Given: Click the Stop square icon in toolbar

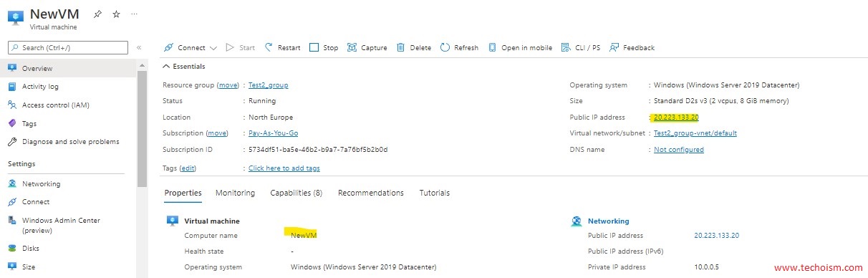Looking at the screenshot, I should pyautogui.click(x=314, y=47).
